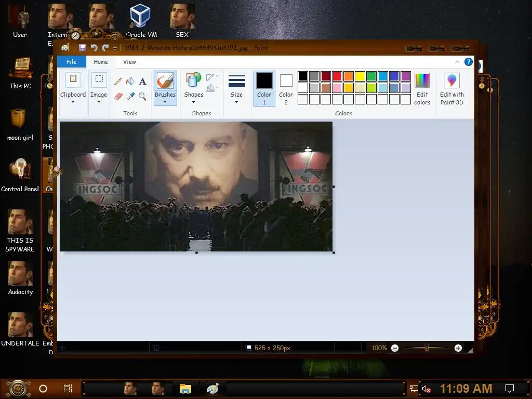Expand the Clipboard dropdown

tap(73, 102)
